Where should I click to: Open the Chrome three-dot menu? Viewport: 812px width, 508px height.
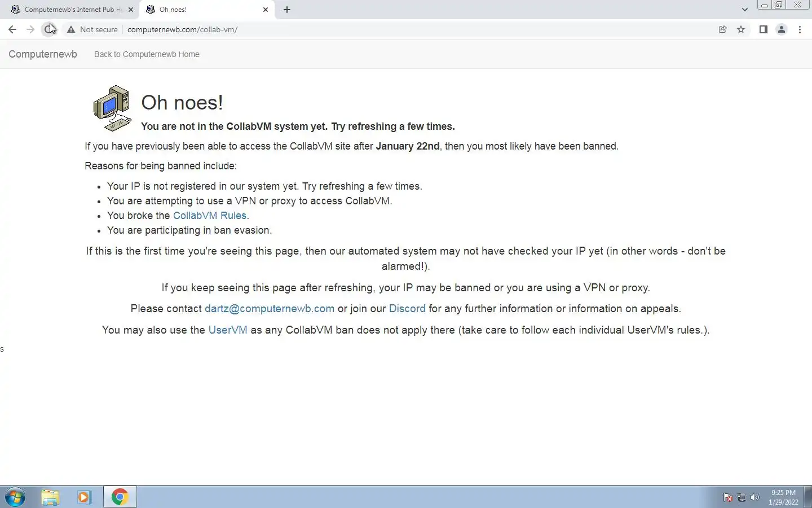800,29
